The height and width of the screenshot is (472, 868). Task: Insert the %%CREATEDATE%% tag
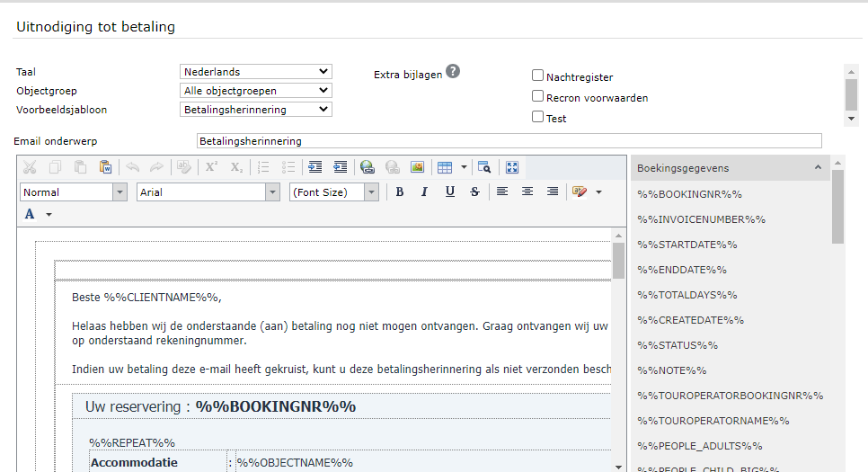690,320
